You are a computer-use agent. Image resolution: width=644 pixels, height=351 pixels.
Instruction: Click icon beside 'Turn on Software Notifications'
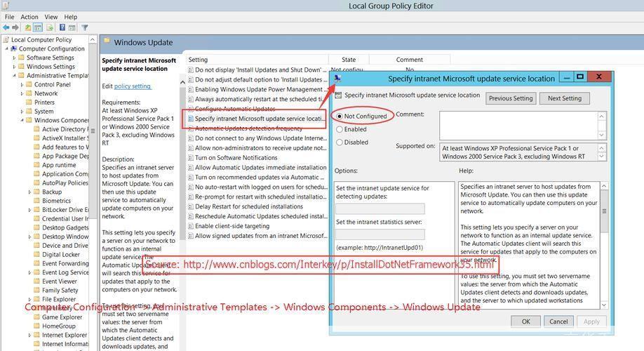[191, 158]
